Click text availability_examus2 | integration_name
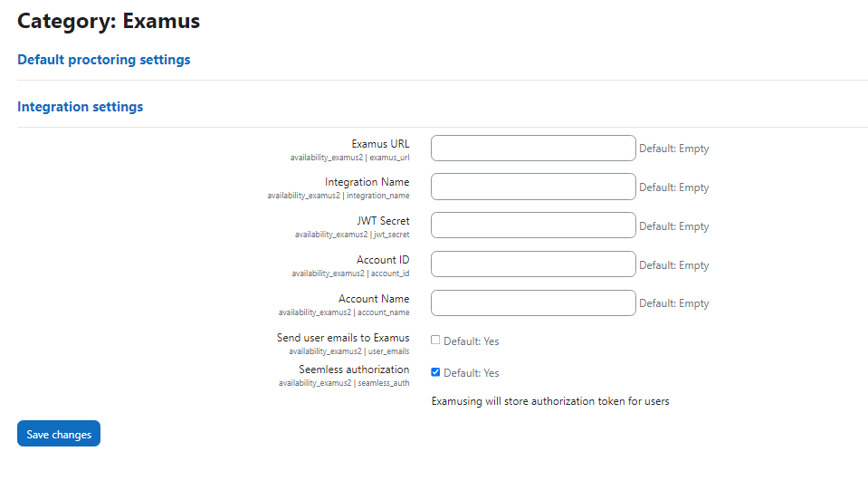Viewport: 868px width, 480px height. point(339,196)
